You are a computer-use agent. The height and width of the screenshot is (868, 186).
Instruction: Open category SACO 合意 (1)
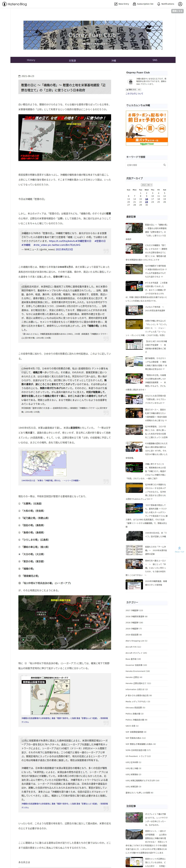click(132, 726)
